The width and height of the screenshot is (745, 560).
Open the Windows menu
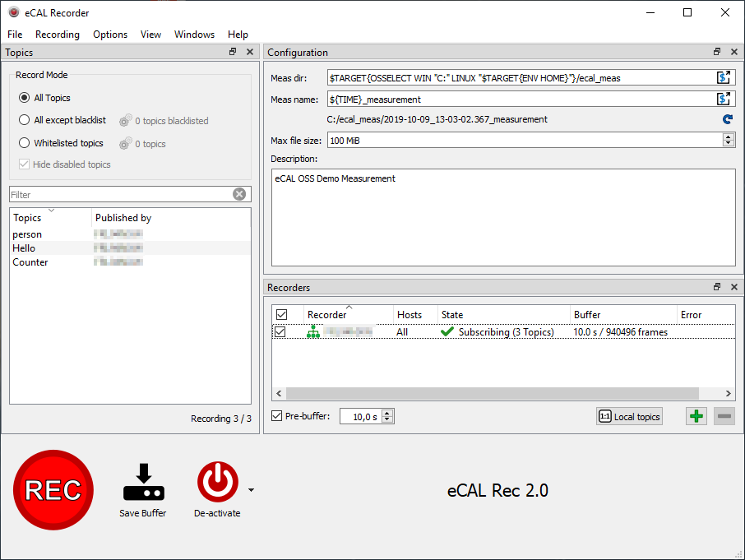point(194,35)
